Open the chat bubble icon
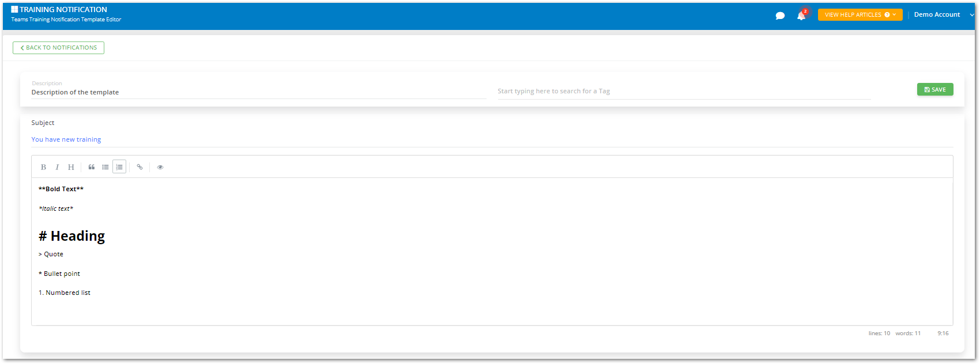The height and width of the screenshot is (364, 980). (780, 16)
